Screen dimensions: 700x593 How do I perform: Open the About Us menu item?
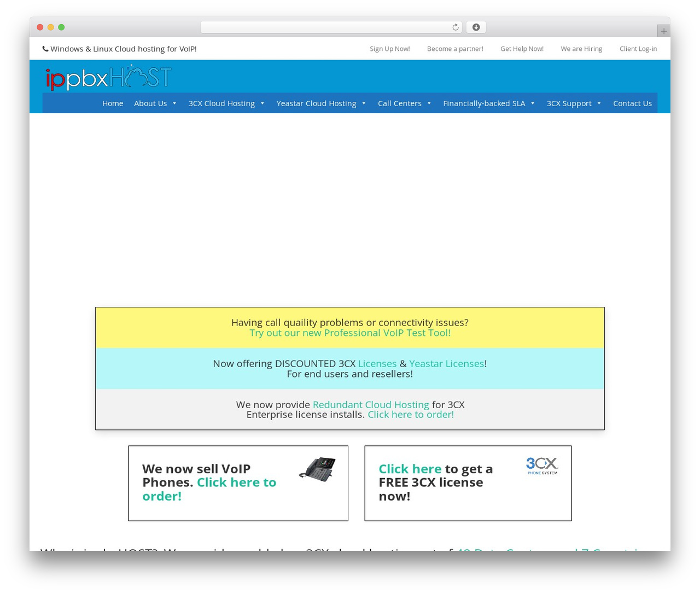150,103
